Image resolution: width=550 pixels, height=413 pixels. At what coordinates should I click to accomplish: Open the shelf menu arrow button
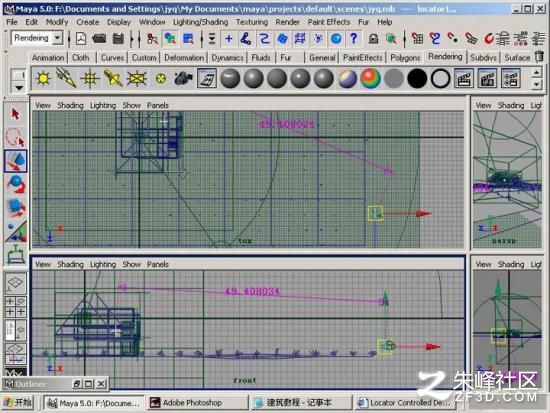19,88
